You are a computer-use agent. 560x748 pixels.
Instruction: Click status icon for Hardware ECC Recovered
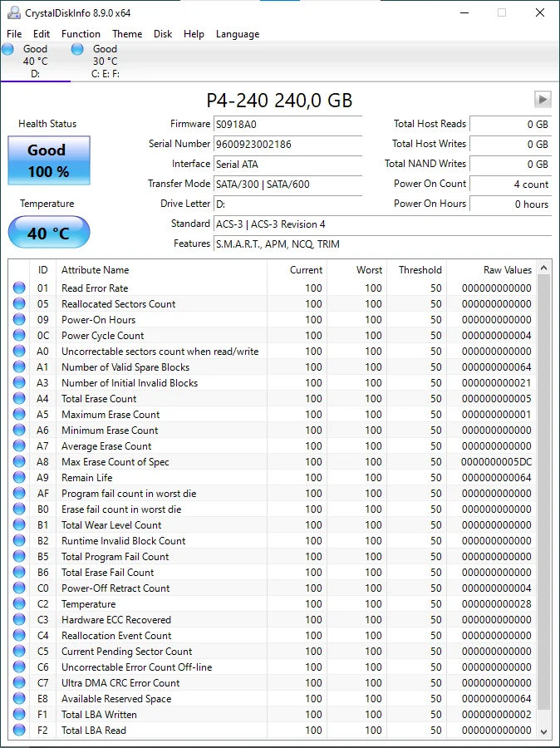[x=19, y=619]
